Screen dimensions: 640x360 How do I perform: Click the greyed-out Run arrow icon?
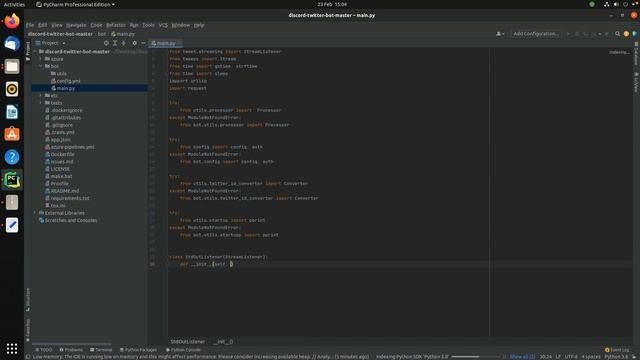pos(568,34)
